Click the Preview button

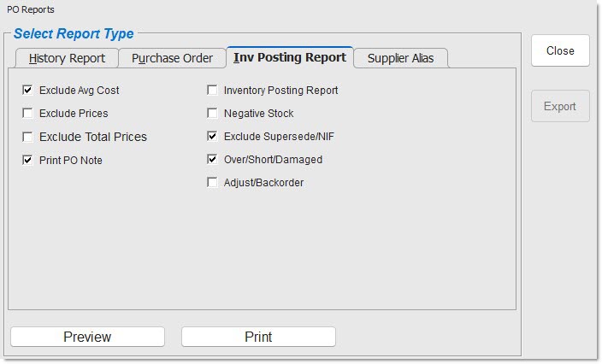(87, 337)
